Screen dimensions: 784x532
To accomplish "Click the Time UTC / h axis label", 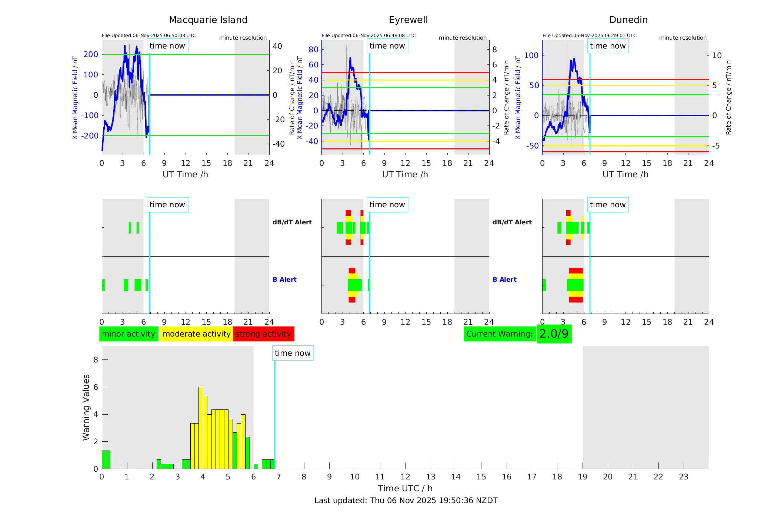I will (405, 488).
